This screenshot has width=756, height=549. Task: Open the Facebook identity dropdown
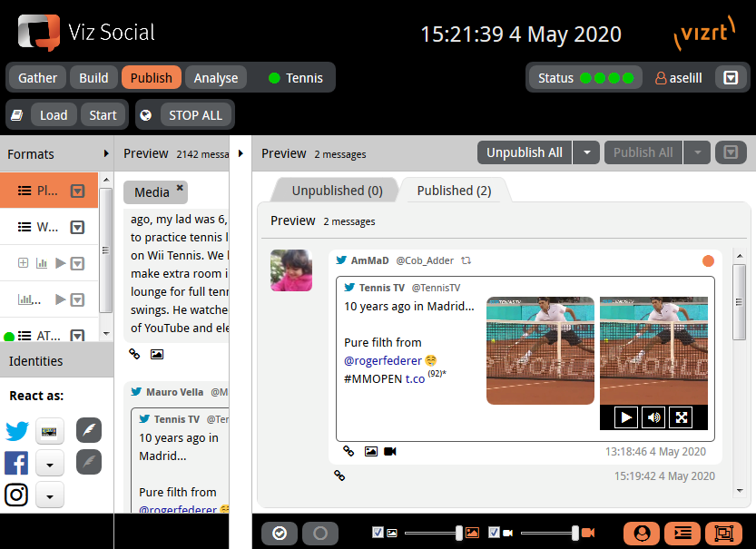[50, 465]
